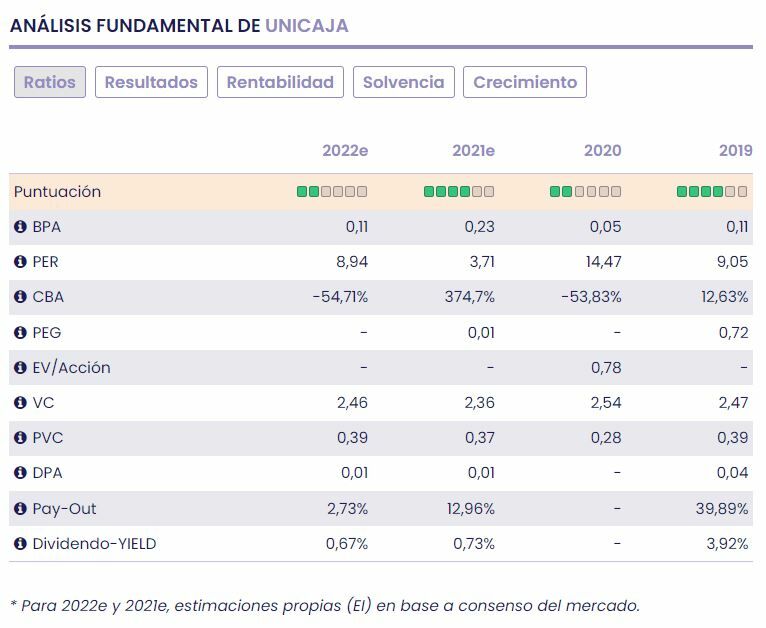Click the 2022e score bar indicator
This screenshot has height=628, width=766.
pyautogui.click(x=332, y=191)
